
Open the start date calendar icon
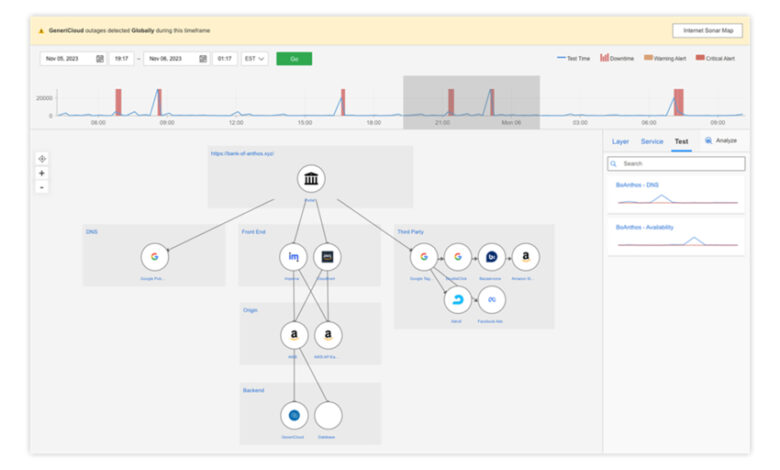[99, 59]
